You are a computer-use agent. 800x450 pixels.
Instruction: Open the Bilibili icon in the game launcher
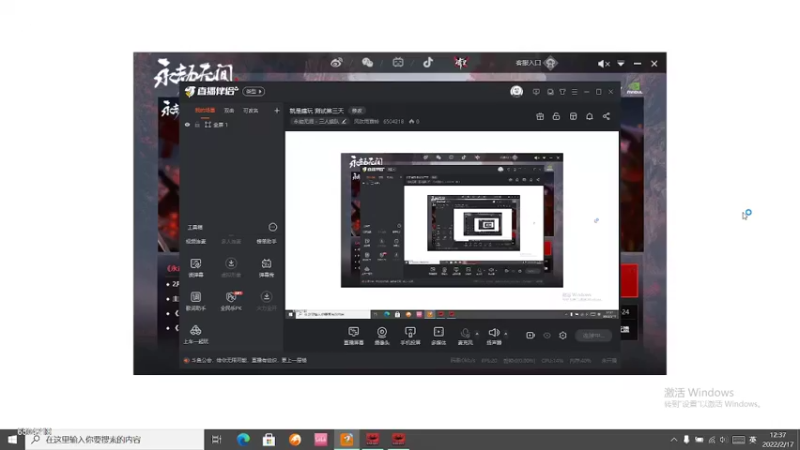pyautogui.click(x=398, y=62)
